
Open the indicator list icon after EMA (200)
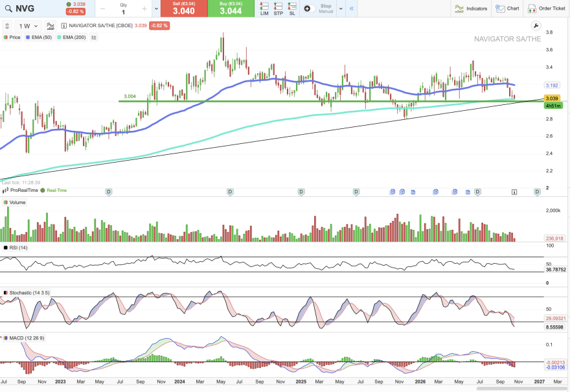tap(94, 38)
